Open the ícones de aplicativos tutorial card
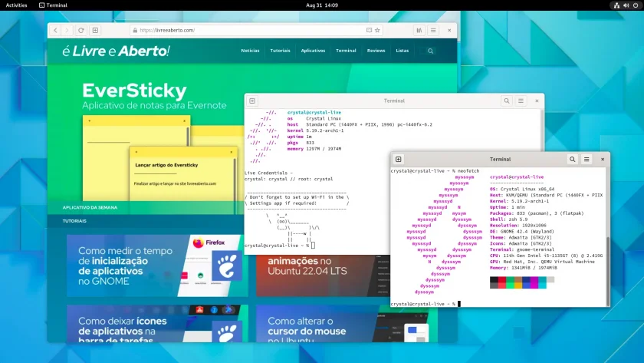Screen dimensions: 644x363 [x=157, y=324]
